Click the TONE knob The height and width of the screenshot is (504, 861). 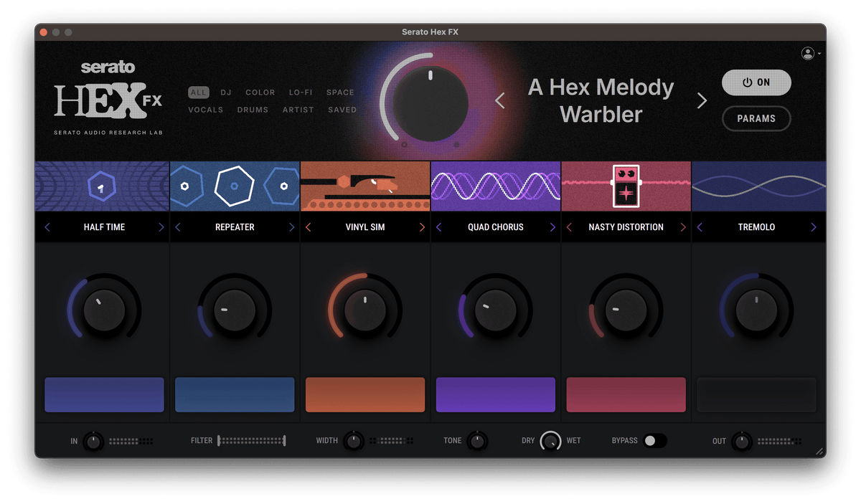click(x=477, y=441)
